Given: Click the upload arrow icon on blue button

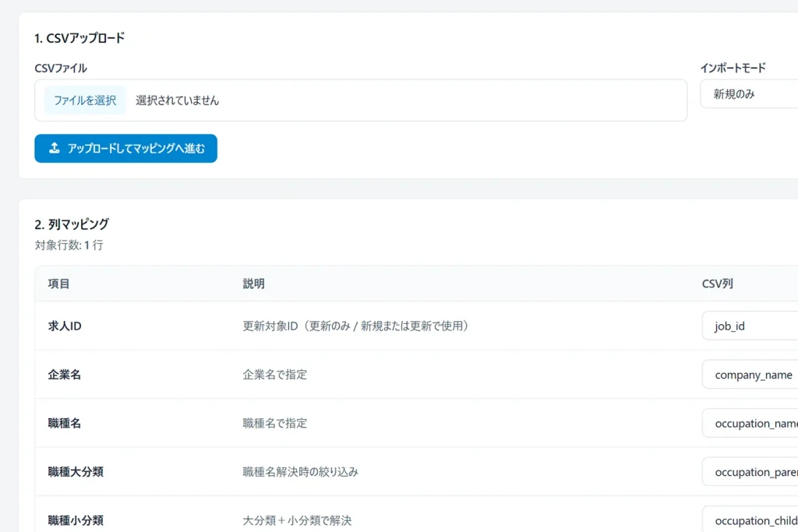Looking at the screenshot, I should coord(55,148).
